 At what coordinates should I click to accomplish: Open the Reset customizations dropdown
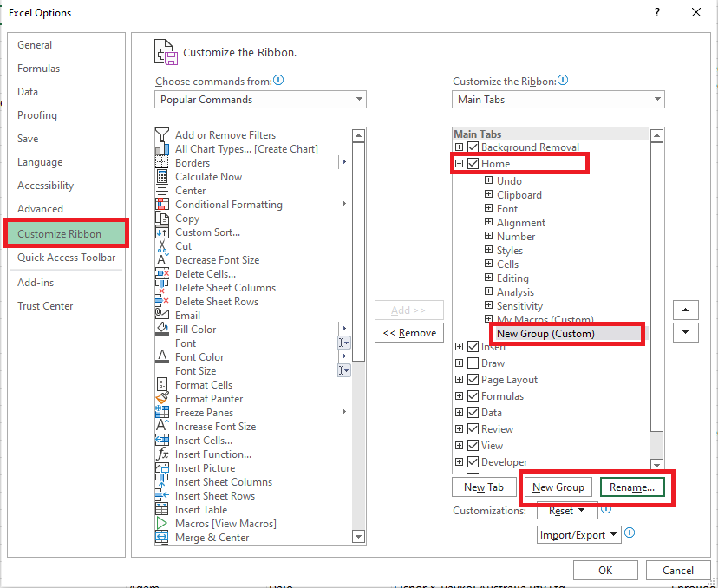coord(567,511)
